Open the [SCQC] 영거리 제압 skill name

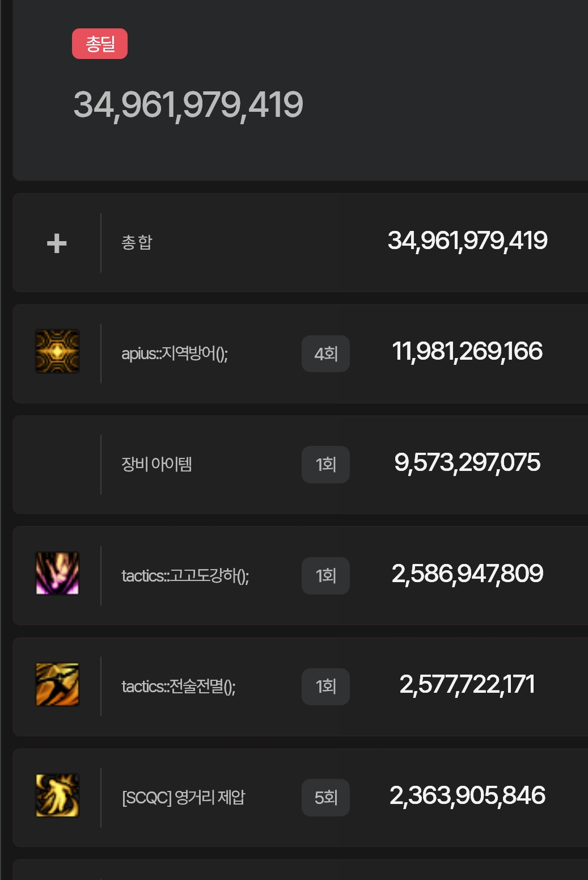pyautogui.click(x=184, y=798)
